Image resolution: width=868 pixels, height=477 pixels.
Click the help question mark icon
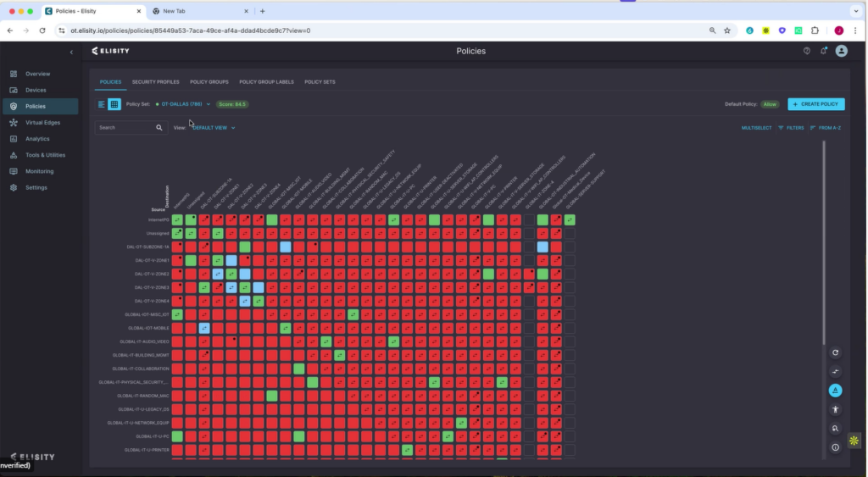807,51
